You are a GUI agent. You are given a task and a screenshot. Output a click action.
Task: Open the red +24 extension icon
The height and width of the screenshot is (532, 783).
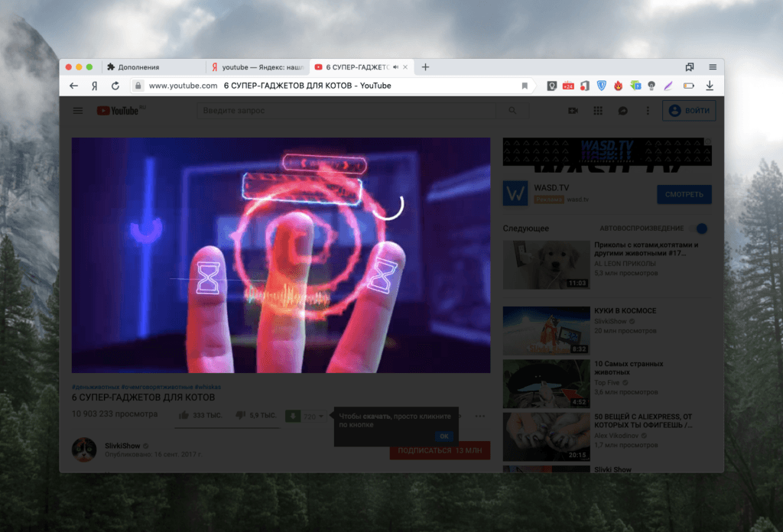(x=568, y=86)
